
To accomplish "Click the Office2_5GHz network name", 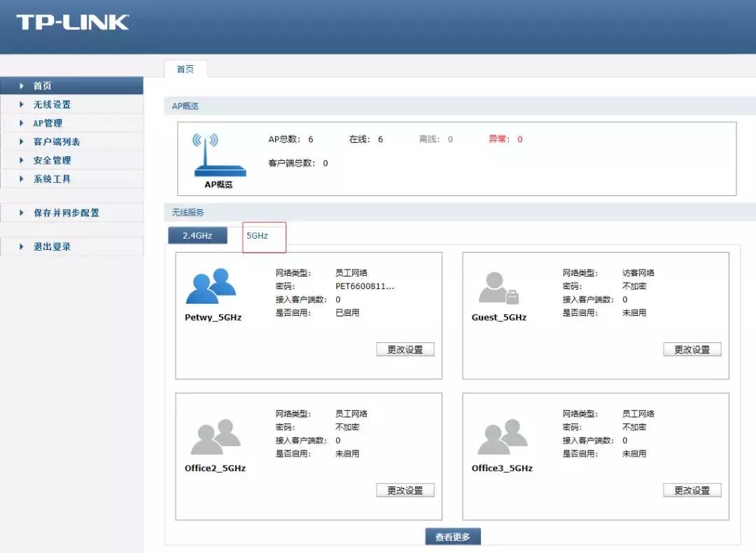I will 215,468.
